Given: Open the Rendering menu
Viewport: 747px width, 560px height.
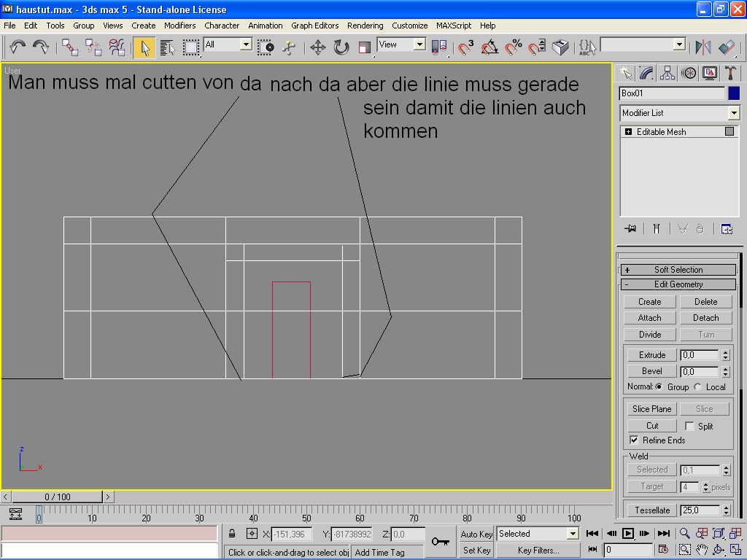Looking at the screenshot, I should (365, 26).
